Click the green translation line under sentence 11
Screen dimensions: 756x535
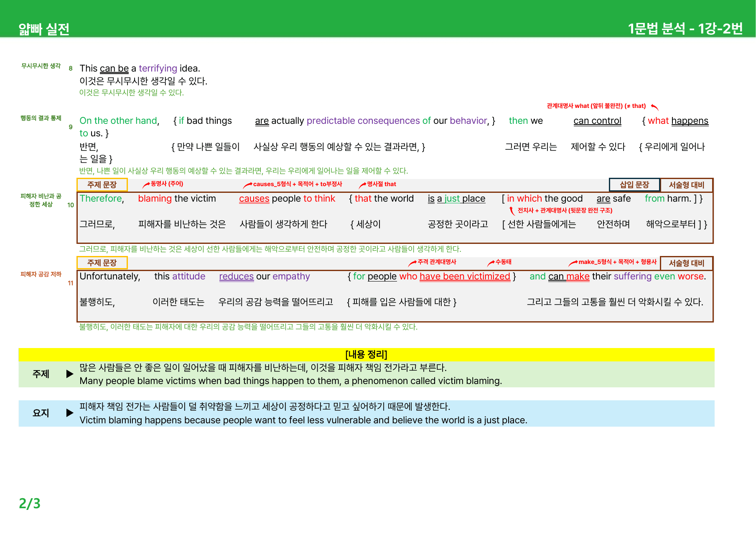(248, 327)
